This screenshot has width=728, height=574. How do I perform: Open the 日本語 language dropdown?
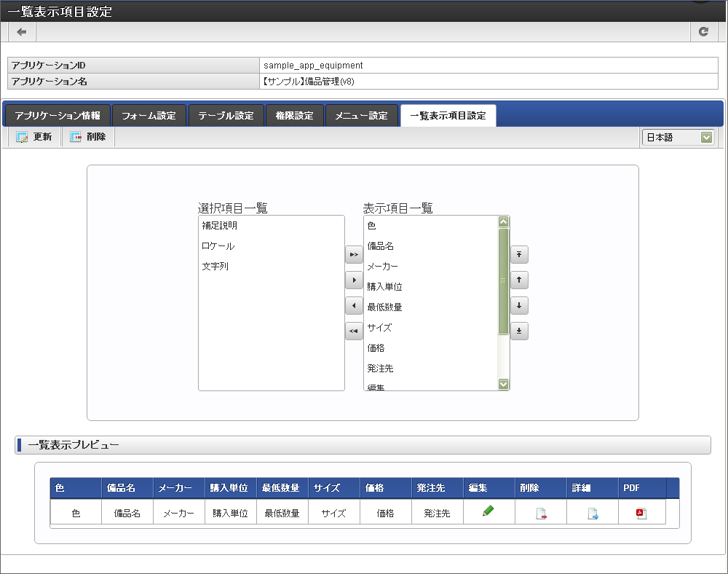point(678,138)
